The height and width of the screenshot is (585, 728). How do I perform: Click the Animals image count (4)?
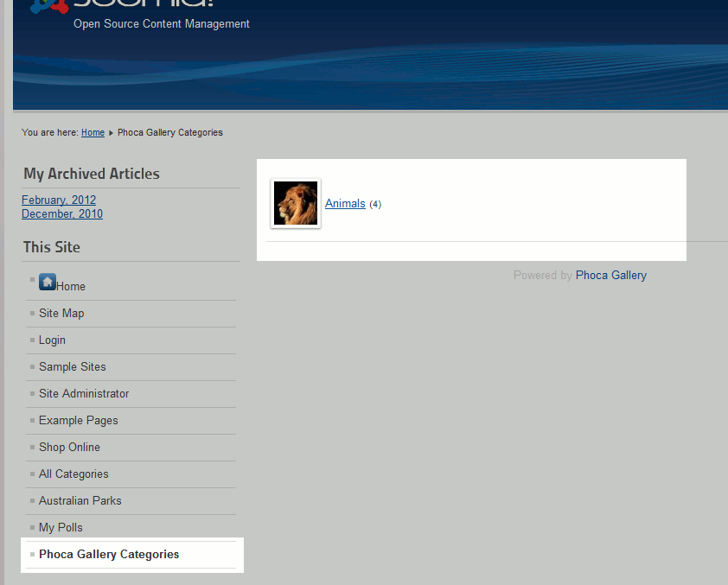(375, 204)
